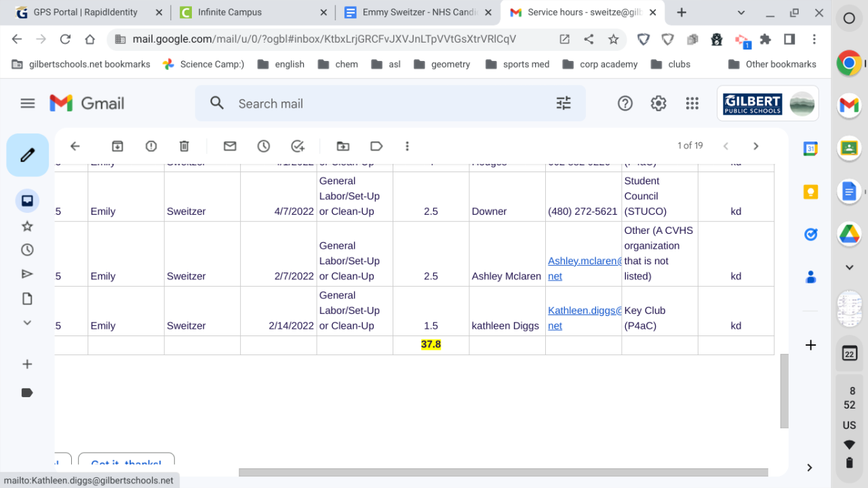Open the geometry bookmarks folder
Screen dimensions: 868x488
tap(441, 64)
